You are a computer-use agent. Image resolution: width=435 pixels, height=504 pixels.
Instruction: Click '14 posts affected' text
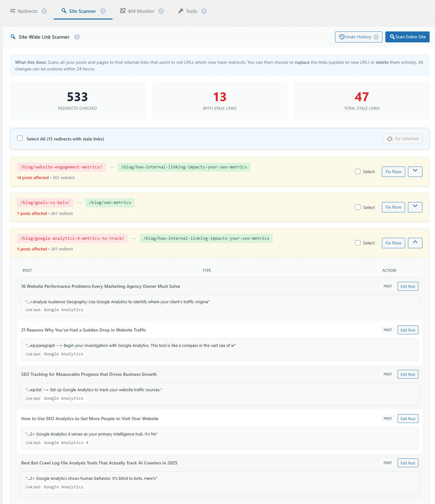(33, 178)
